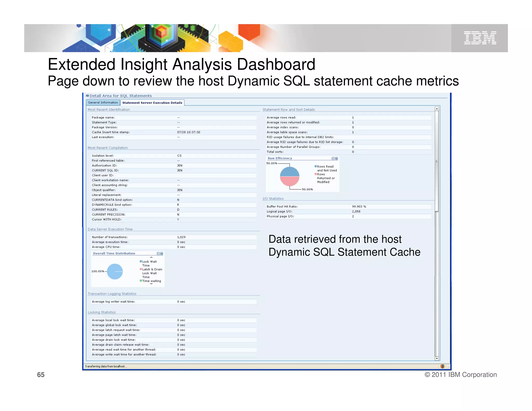Click the Object qualifier value JEN

[180, 190]
